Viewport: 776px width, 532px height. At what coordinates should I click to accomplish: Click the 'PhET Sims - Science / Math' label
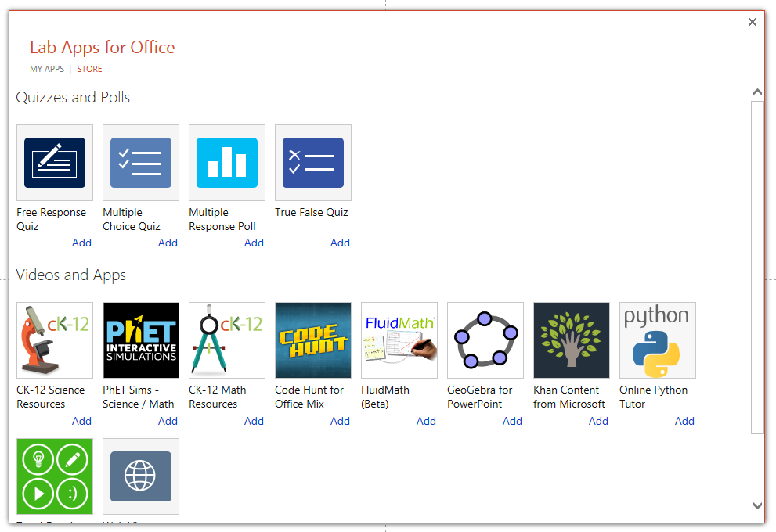(x=138, y=397)
